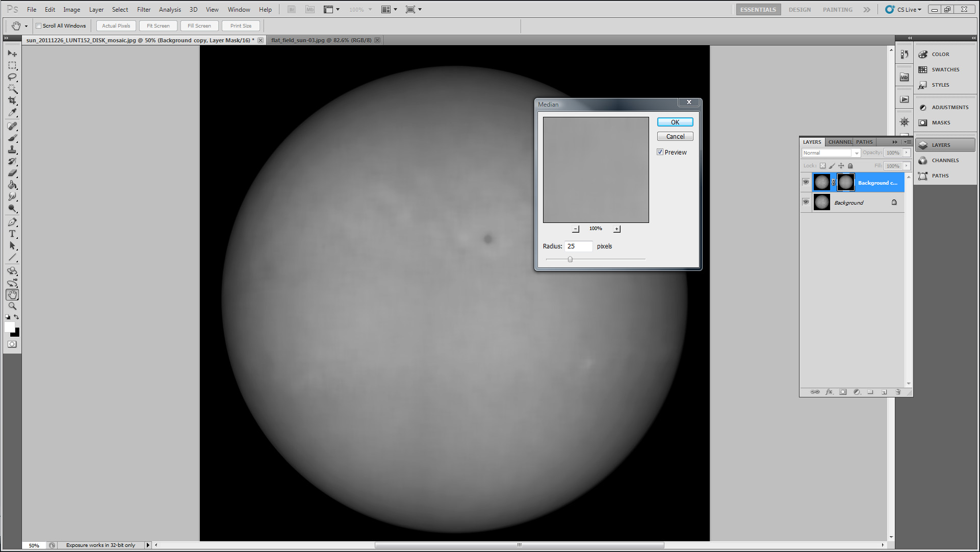Open the layer blend mode Normal dropdown
The image size is (980, 552).
[831, 153]
